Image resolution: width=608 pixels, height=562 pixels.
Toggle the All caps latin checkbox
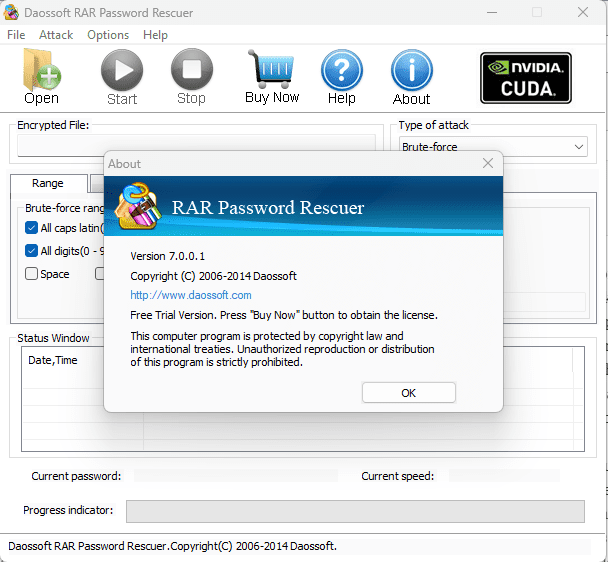pyautogui.click(x=31, y=228)
